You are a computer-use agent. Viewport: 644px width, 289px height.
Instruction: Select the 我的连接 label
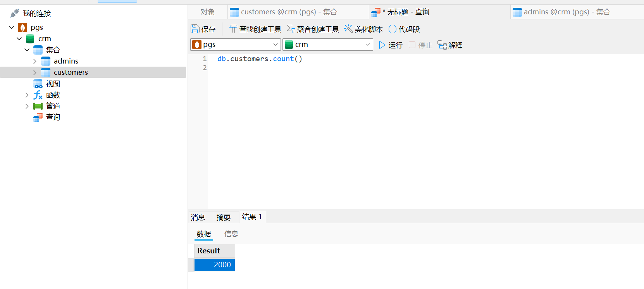point(37,14)
